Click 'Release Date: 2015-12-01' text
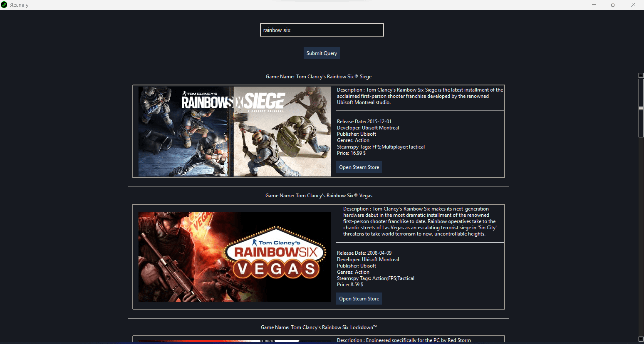 [x=364, y=122]
